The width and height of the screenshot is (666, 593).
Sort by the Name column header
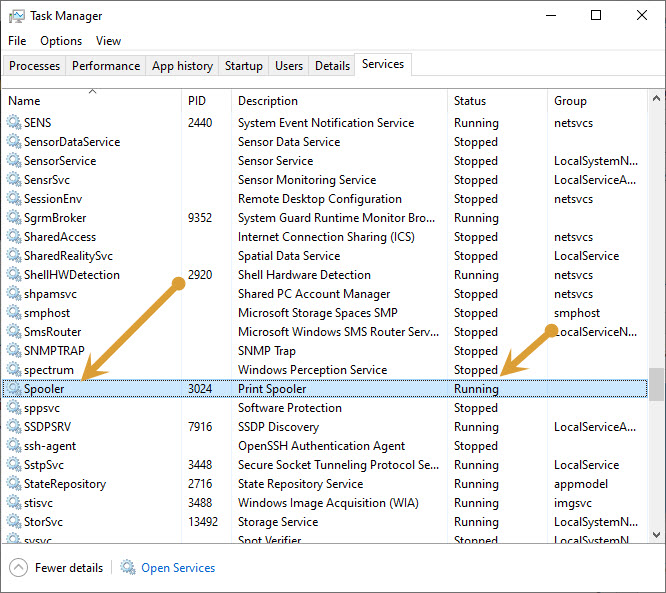tap(92, 101)
